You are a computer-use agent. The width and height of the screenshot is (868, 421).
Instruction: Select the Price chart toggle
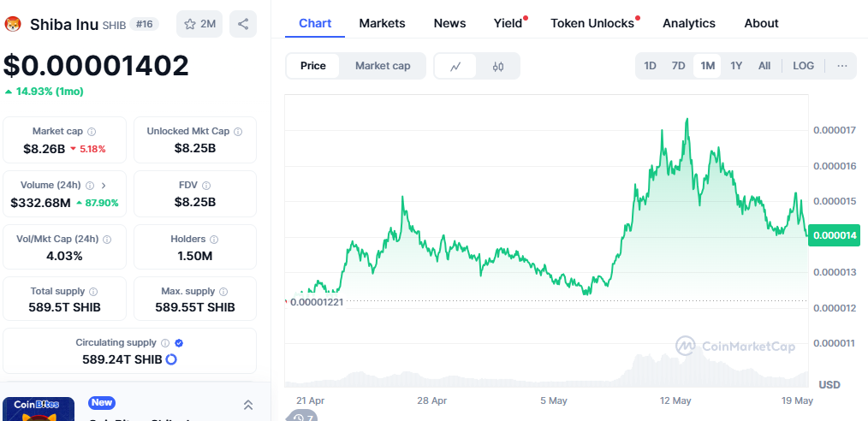click(312, 66)
